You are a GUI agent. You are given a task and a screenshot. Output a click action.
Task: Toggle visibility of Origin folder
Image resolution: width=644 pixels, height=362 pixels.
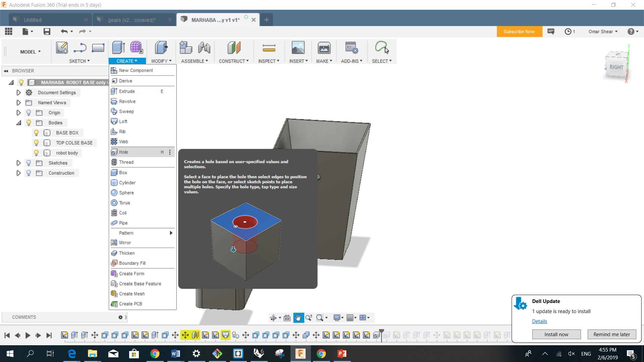click(29, 113)
